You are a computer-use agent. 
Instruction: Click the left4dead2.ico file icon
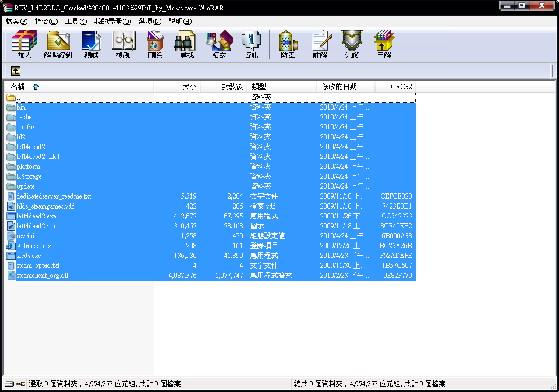(11, 226)
